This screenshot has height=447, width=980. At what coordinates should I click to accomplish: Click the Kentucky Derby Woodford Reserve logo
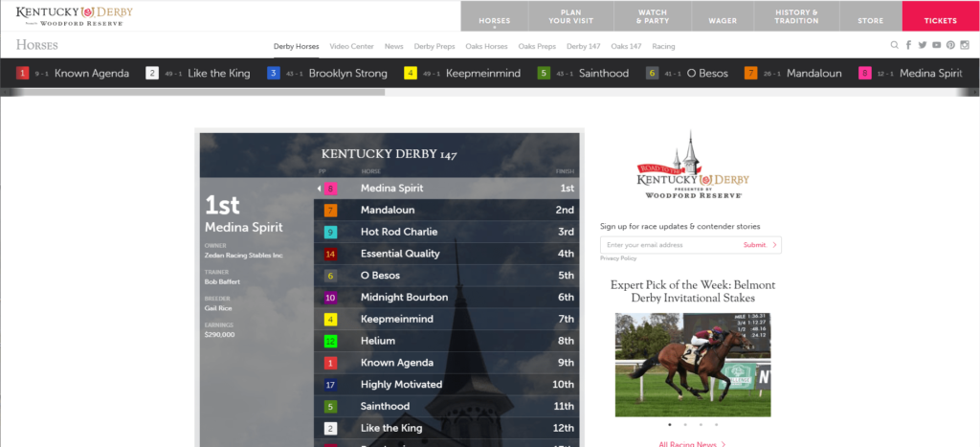click(75, 15)
